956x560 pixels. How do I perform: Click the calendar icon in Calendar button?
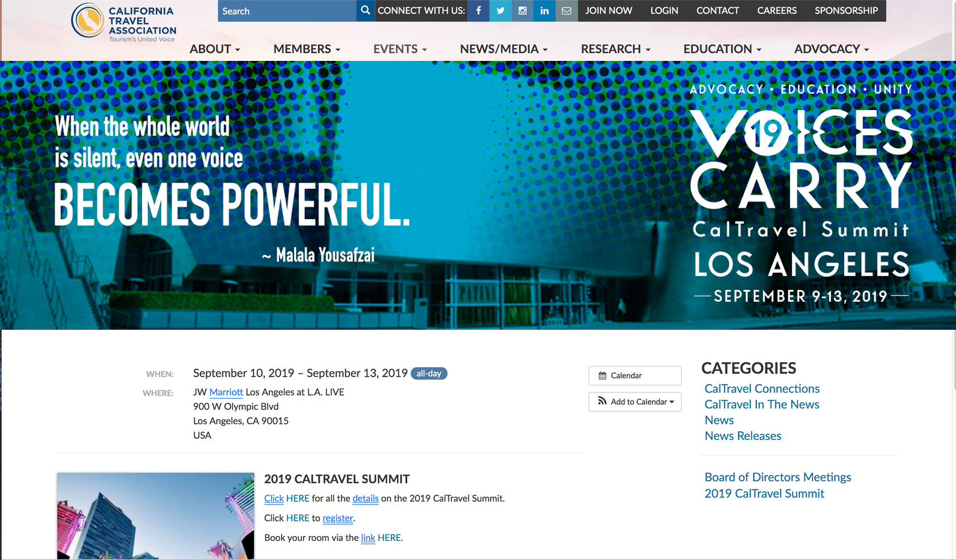602,376
